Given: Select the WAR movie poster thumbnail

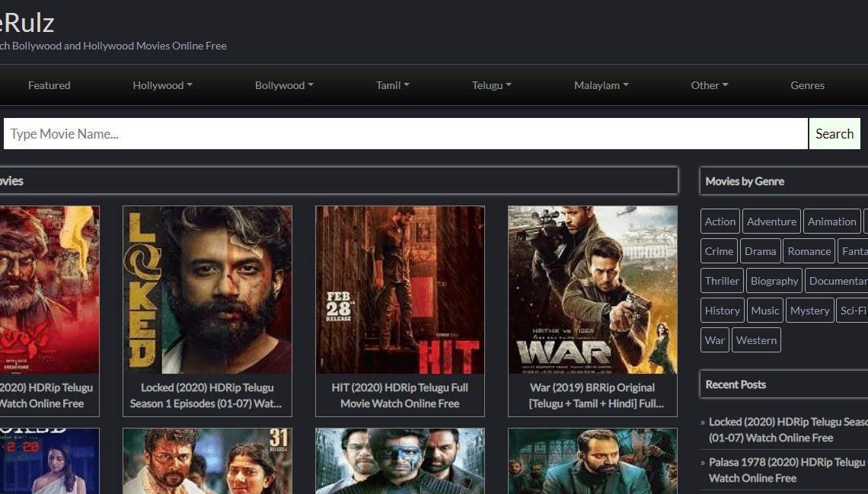Looking at the screenshot, I should [x=592, y=290].
